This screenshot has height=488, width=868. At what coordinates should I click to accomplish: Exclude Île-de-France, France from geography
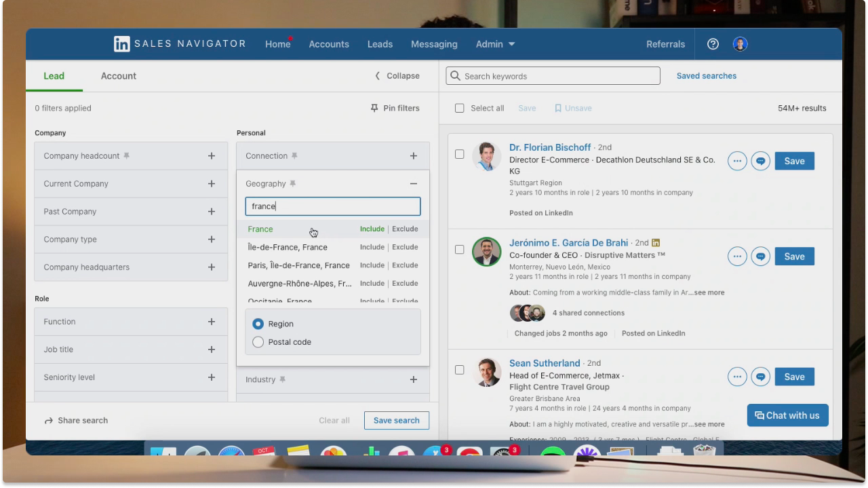click(405, 247)
